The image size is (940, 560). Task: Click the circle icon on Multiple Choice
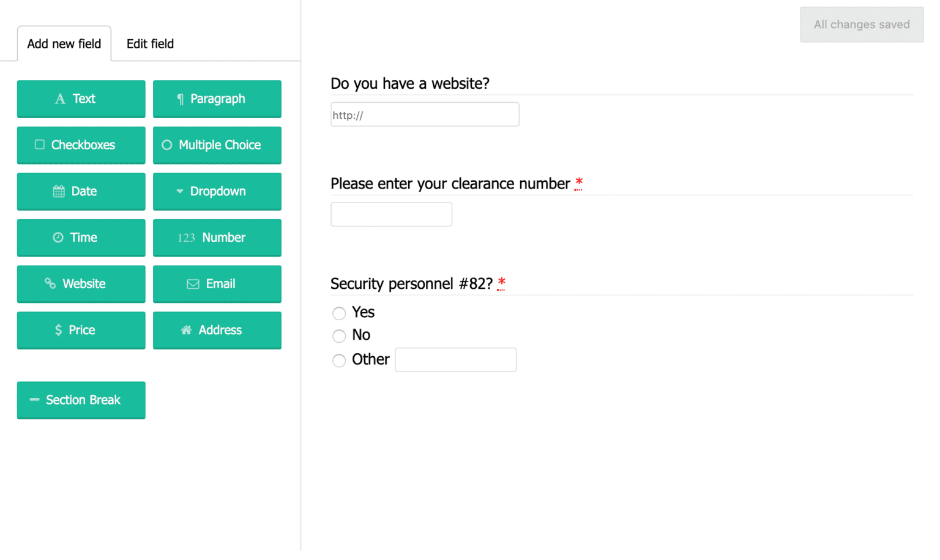coord(166,144)
